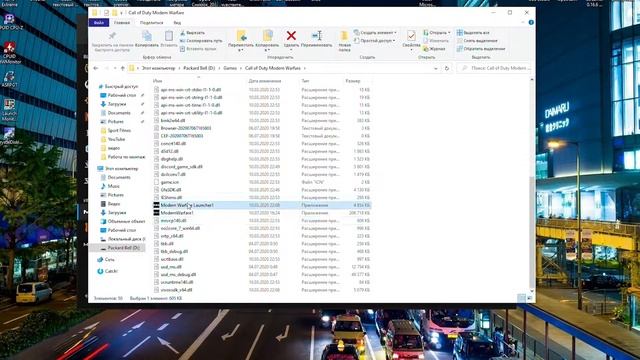Open the explorer Help question mark icon
The height and width of the screenshot is (360, 640).
531,22
